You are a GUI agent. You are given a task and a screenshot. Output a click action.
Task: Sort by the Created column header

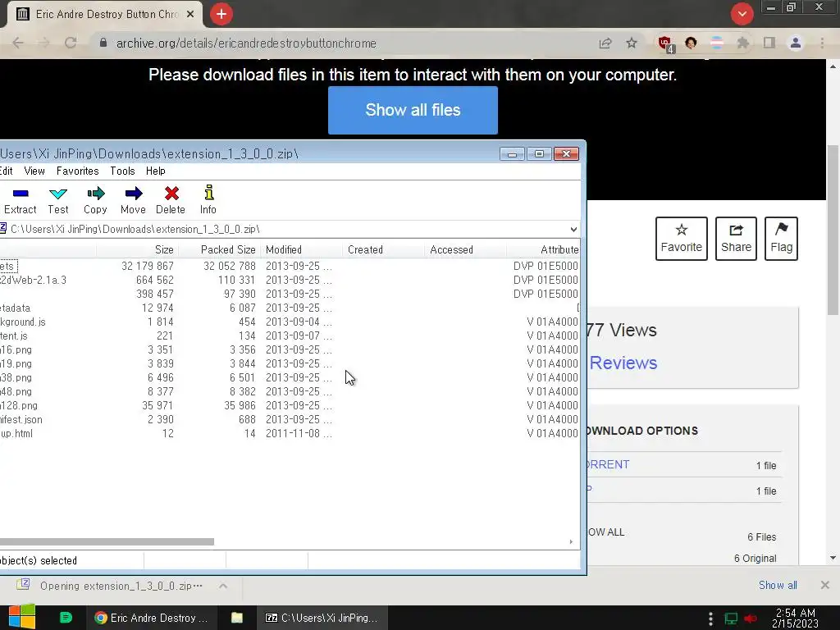384,249
